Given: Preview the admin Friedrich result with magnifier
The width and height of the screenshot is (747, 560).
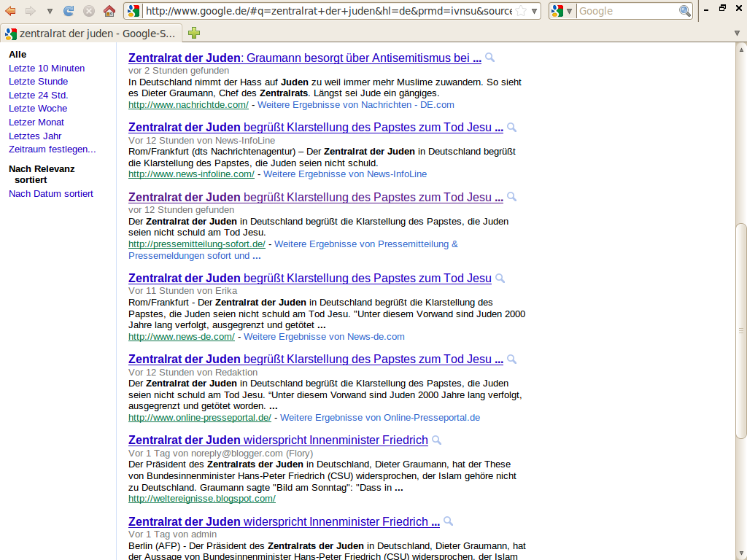Looking at the screenshot, I should point(449,521).
